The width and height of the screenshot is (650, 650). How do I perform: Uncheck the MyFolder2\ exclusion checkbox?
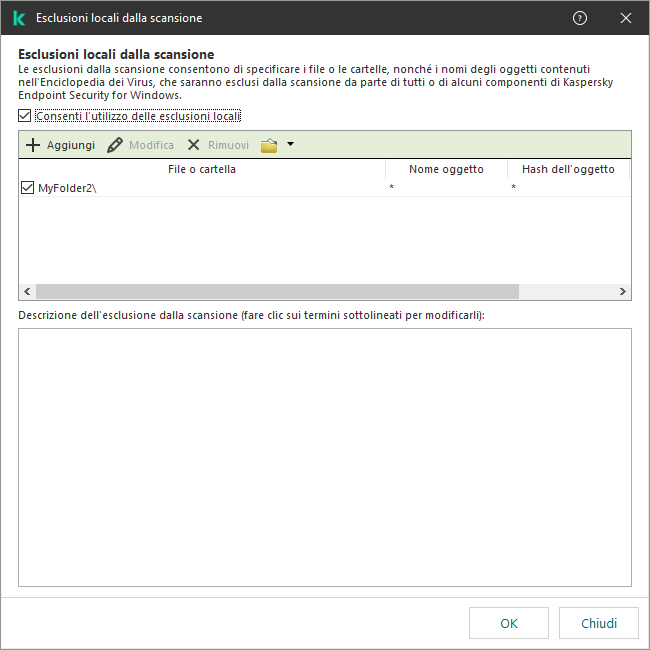pyautogui.click(x=27, y=188)
